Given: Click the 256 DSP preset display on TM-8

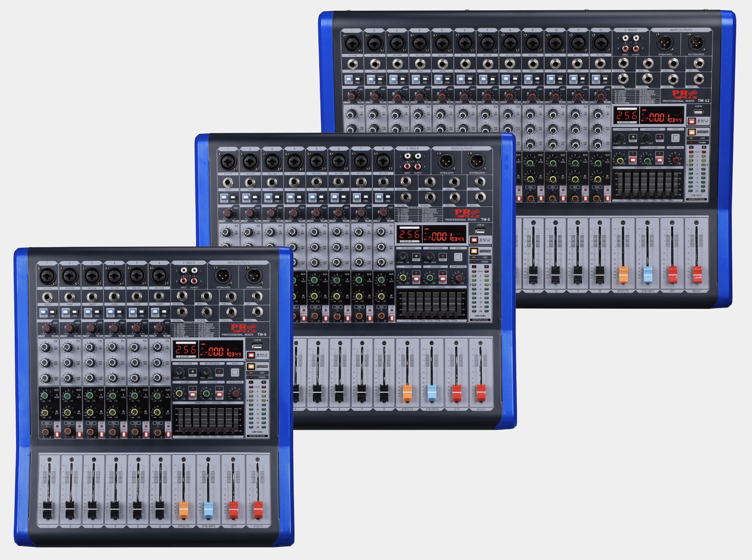Looking at the screenshot, I should (409, 235).
